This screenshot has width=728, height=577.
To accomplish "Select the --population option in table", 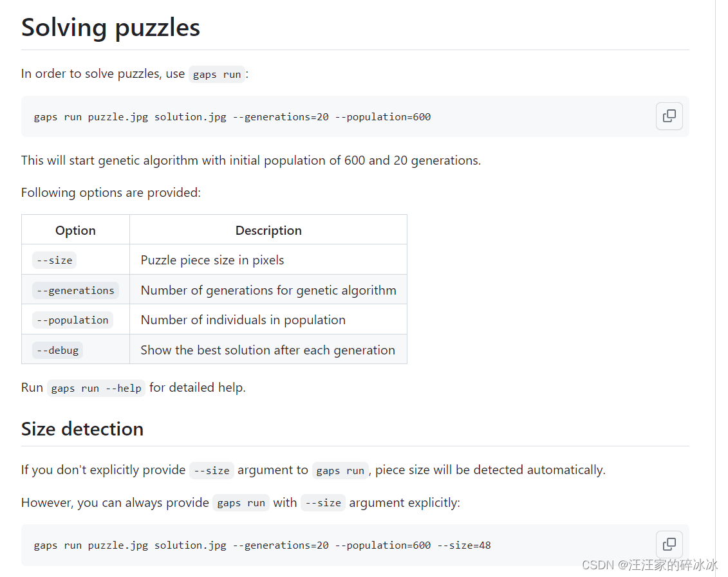I will [x=73, y=320].
